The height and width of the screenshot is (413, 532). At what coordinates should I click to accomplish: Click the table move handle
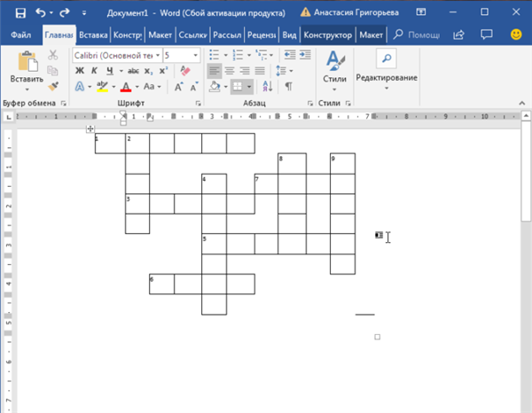(90, 129)
